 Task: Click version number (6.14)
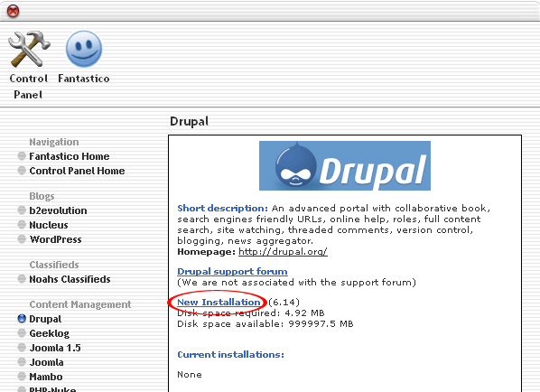284,302
